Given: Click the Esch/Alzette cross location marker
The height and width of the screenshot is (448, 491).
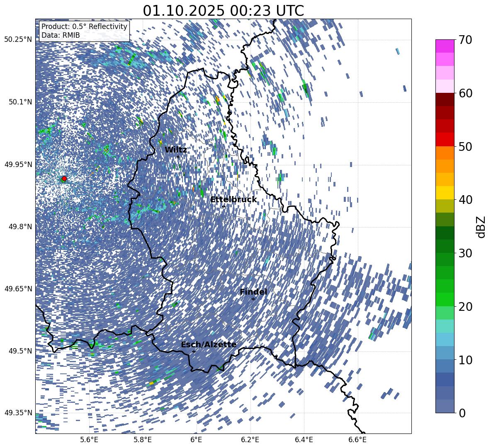Looking at the screenshot, I should tap(194, 351).
